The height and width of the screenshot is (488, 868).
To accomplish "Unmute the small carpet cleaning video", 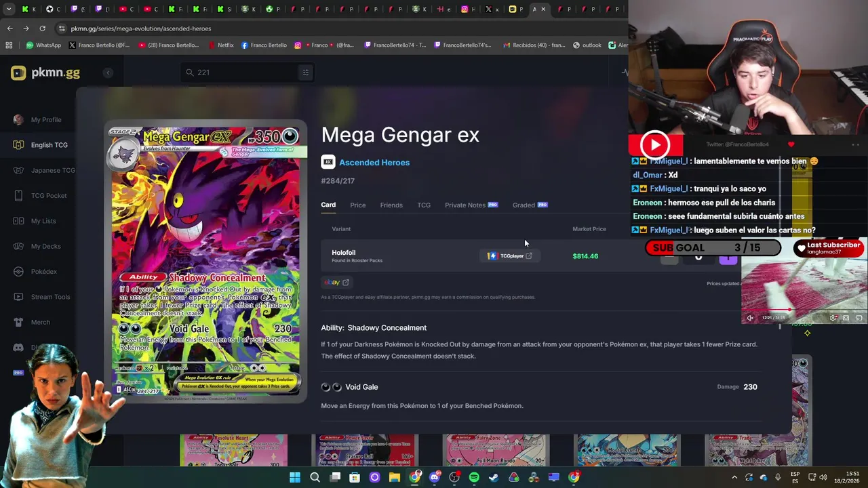I will click(x=750, y=318).
